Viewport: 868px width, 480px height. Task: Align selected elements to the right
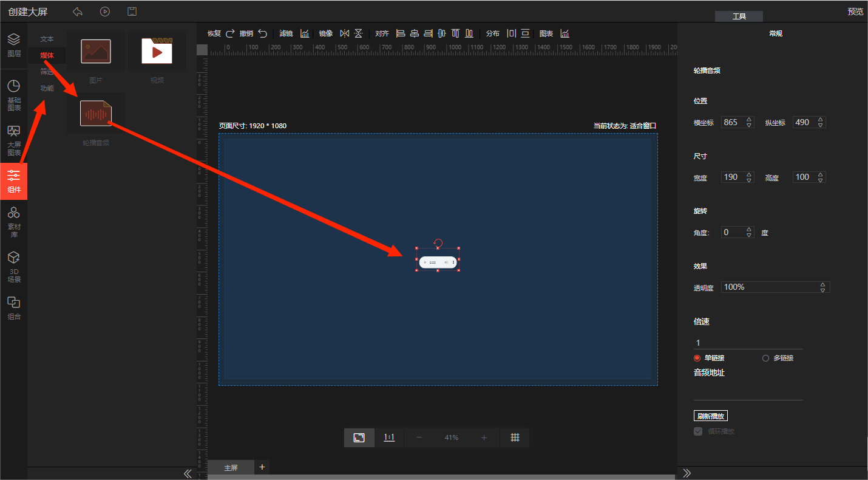point(428,33)
